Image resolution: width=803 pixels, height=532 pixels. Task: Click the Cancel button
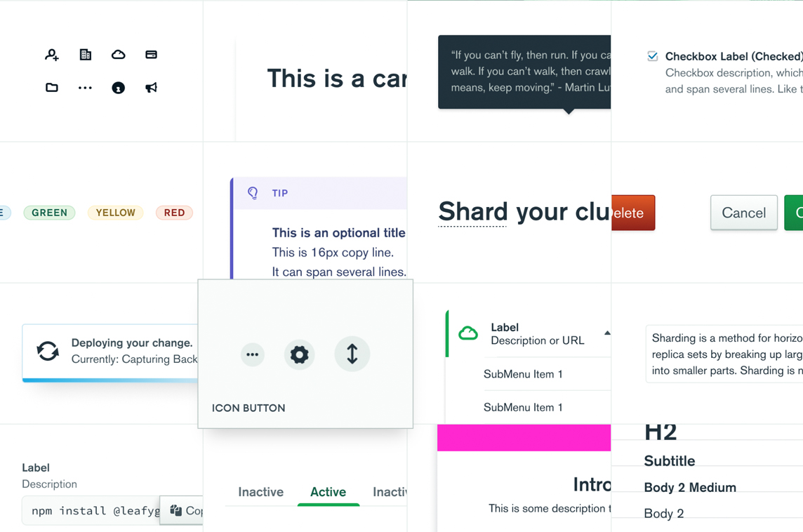[x=743, y=213]
